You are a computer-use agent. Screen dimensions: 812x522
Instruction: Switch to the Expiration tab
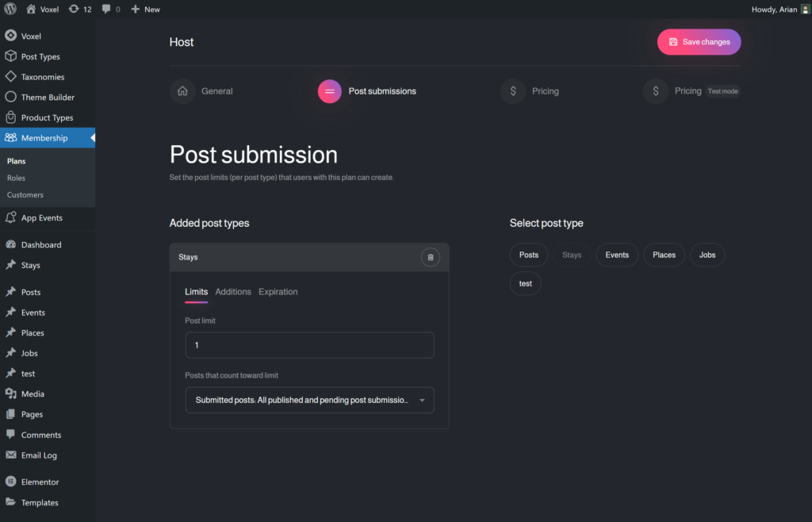(278, 292)
